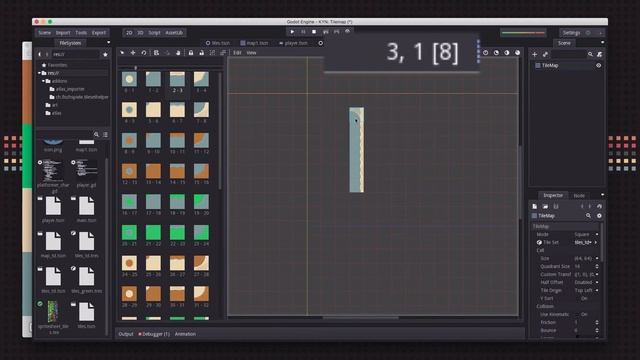This screenshot has width=640, height=360.
Task: Open the Node tab beside Inspector
Action: click(x=579, y=196)
